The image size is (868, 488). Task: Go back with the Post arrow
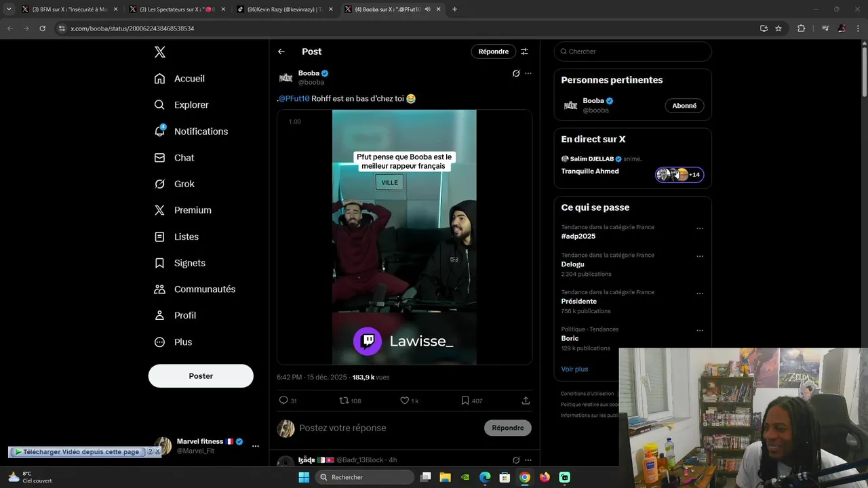coord(281,52)
